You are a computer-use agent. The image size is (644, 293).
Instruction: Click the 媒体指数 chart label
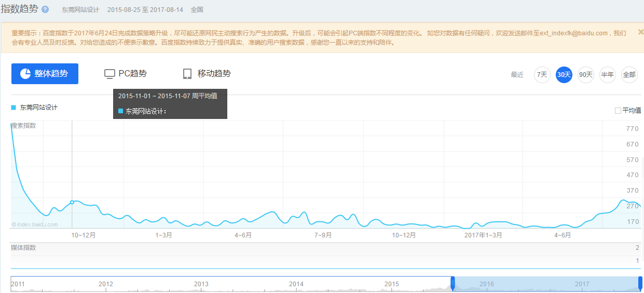tap(24, 248)
